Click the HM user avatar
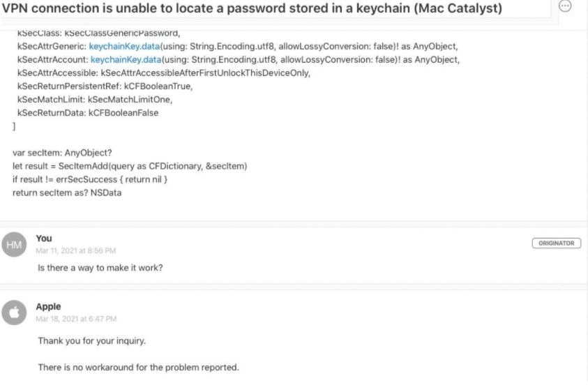The height and width of the screenshot is (392, 588). point(14,244)
